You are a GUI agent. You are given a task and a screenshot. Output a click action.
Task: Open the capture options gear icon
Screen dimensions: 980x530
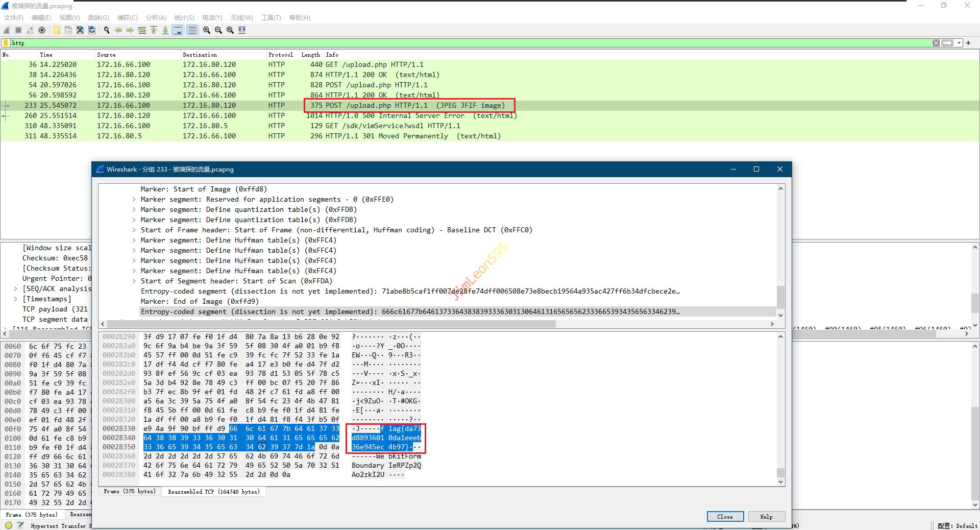(x=42, y=30)
